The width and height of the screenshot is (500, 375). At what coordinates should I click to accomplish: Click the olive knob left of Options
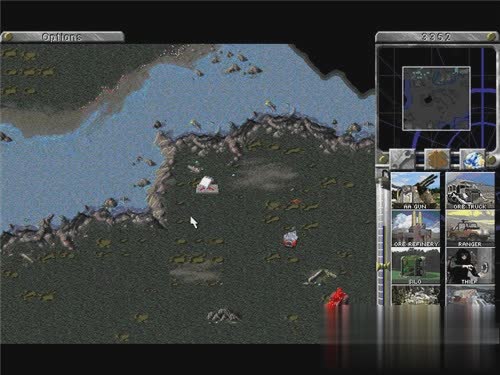click(8, 36)
